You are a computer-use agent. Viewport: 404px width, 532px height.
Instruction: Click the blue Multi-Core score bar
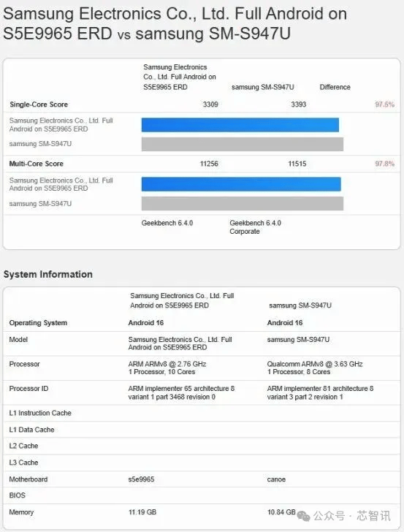coord(241,184)
